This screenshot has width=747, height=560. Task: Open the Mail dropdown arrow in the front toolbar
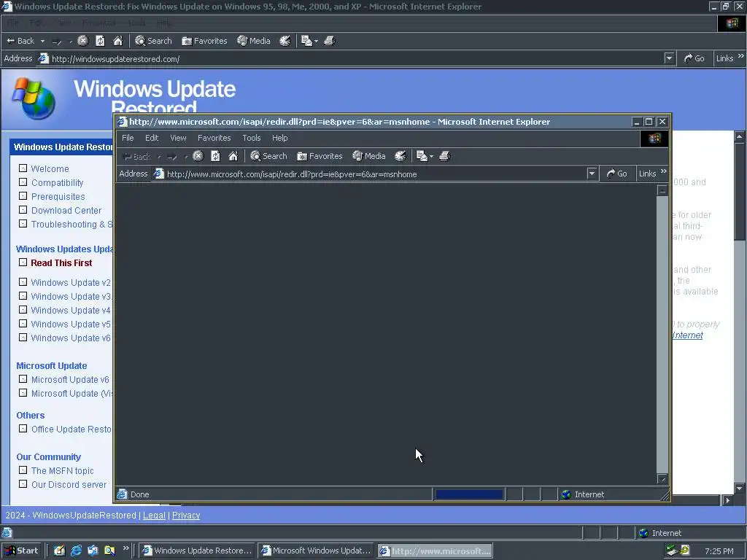click(432, 156)
